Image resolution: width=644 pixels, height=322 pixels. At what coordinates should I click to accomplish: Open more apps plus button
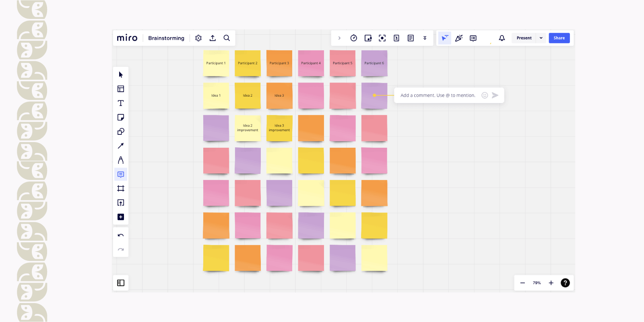pos(121,217)
